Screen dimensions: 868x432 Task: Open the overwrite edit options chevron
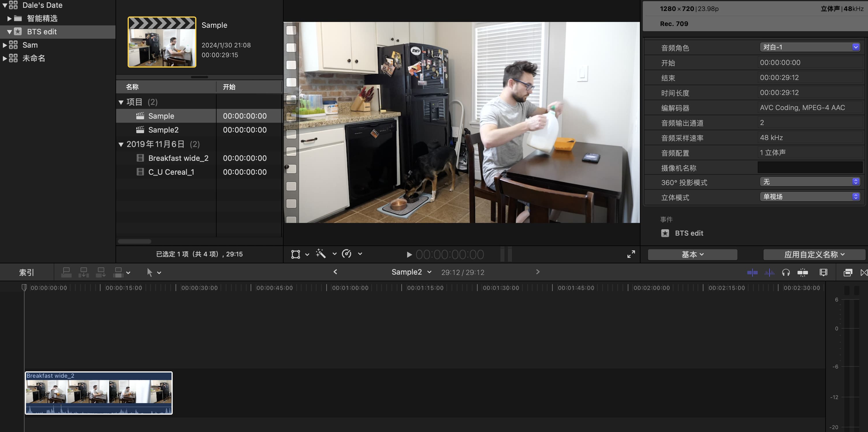pos(128,273)
